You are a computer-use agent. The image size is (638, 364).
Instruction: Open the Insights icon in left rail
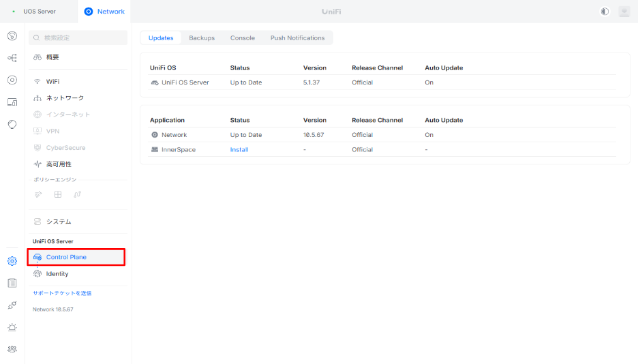click(x=12, y=124)
